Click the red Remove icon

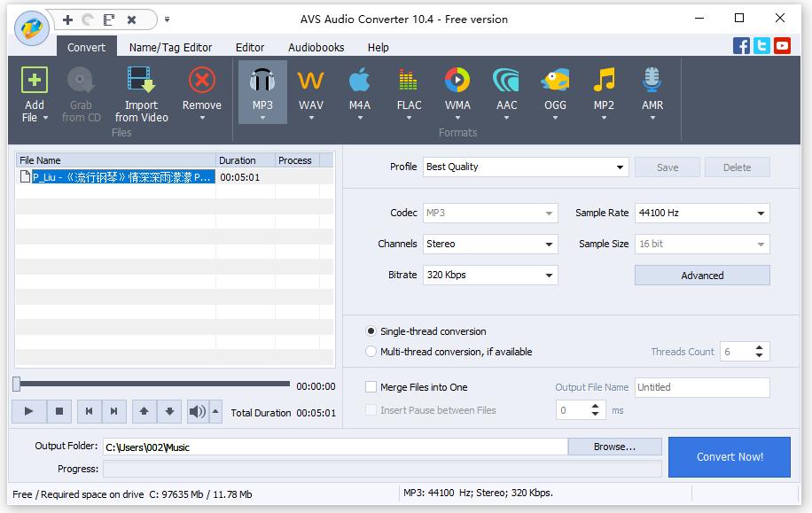201,82
